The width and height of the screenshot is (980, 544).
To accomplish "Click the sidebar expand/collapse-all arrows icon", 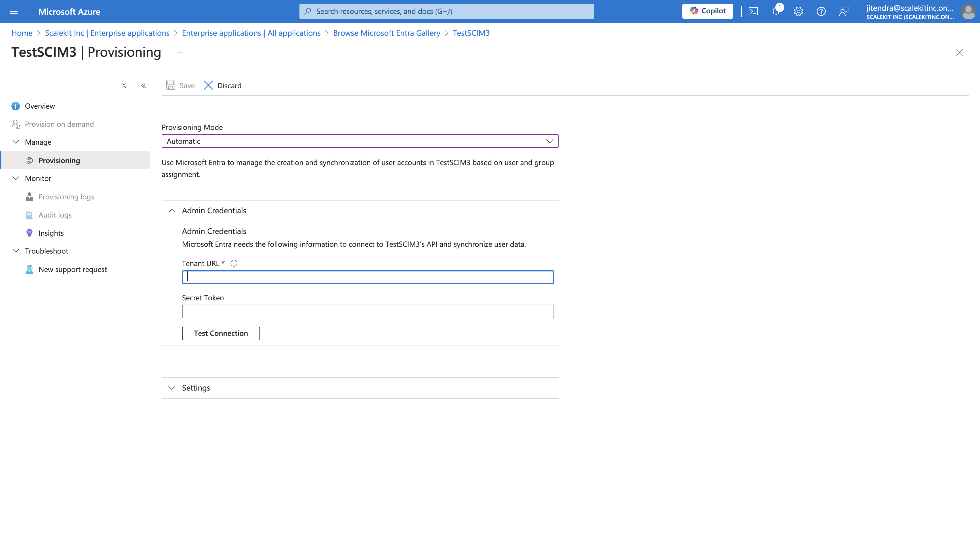I will [124, 86].
